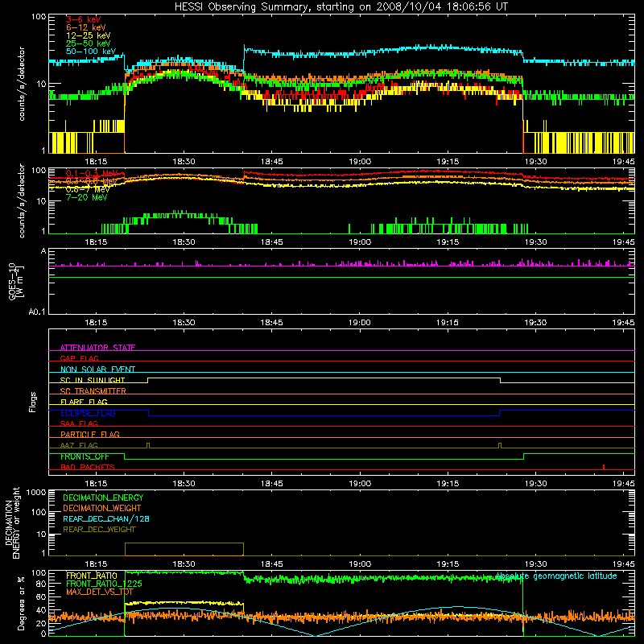Select the 'PARTICLE_FLAG' flag label

pyautogui.click(x=89, y=434)
